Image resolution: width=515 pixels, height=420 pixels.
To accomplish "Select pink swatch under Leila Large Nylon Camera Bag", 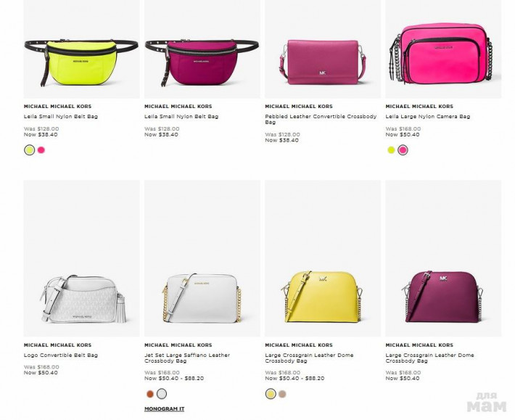I will (x=403, y=150).
